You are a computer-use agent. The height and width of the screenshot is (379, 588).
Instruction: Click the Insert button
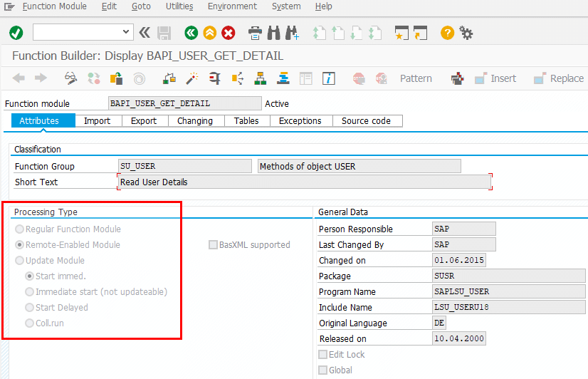click(495, 78)
